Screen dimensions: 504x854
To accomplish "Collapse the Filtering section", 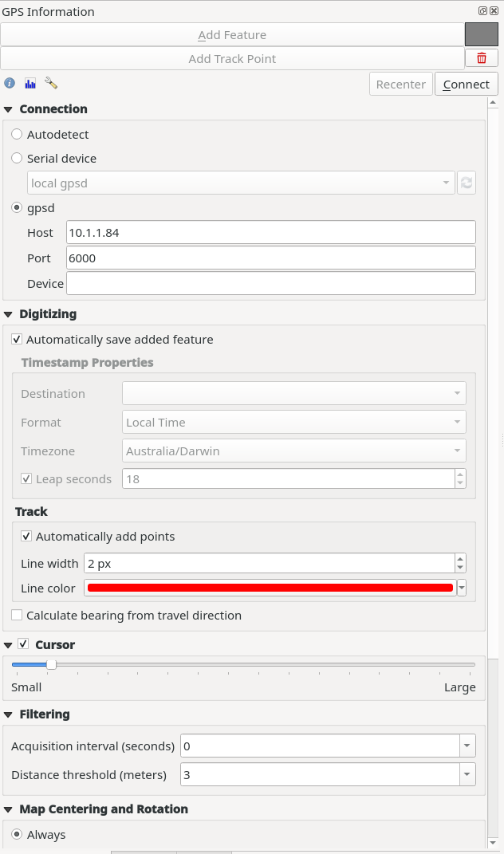I will (x=8, y=714).
